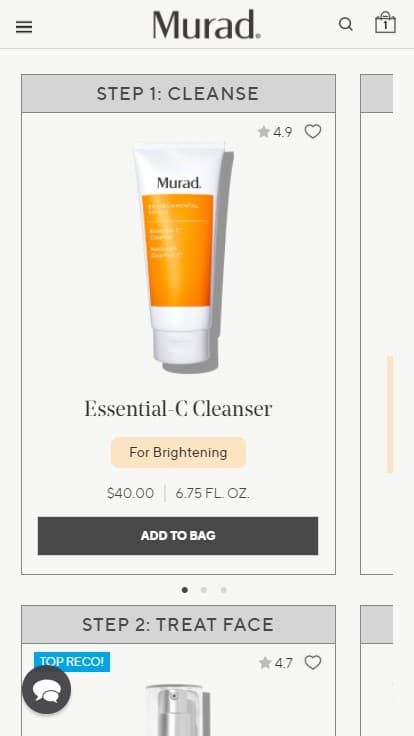
Task: Click the partially visible next cleanser card
Action: tap(376, 324)
